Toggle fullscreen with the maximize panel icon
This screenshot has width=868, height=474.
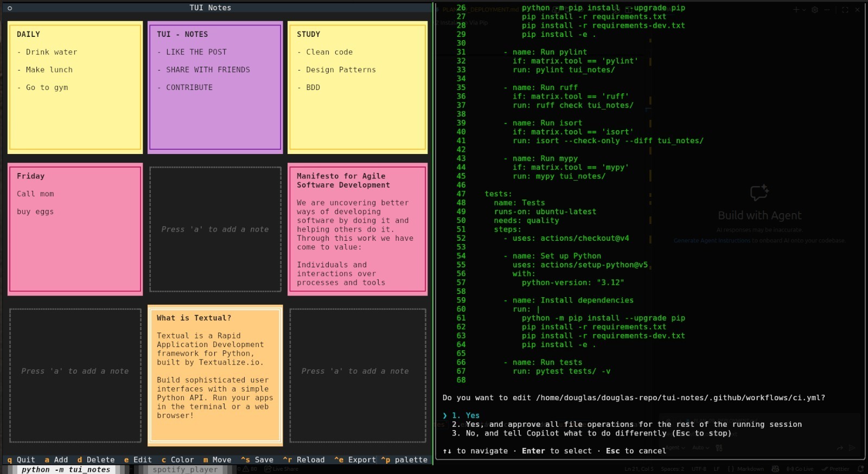point(845,10)
